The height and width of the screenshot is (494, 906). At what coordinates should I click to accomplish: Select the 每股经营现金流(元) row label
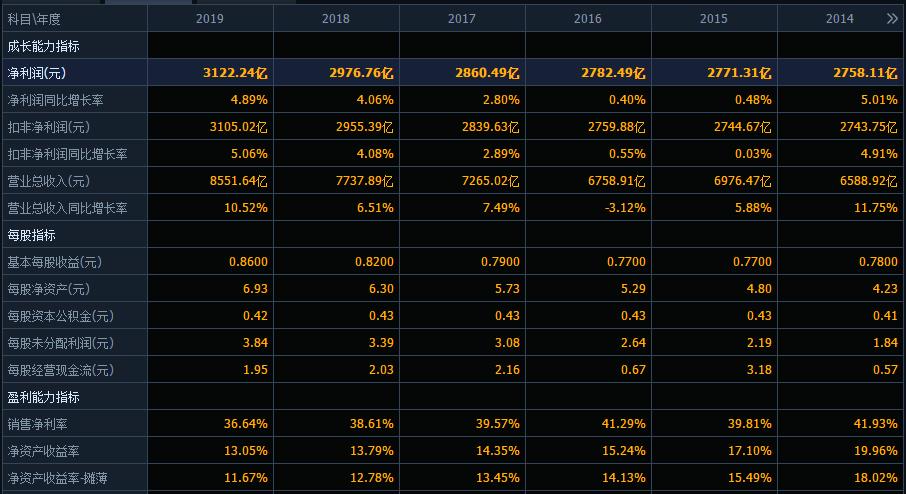point(60,370)
